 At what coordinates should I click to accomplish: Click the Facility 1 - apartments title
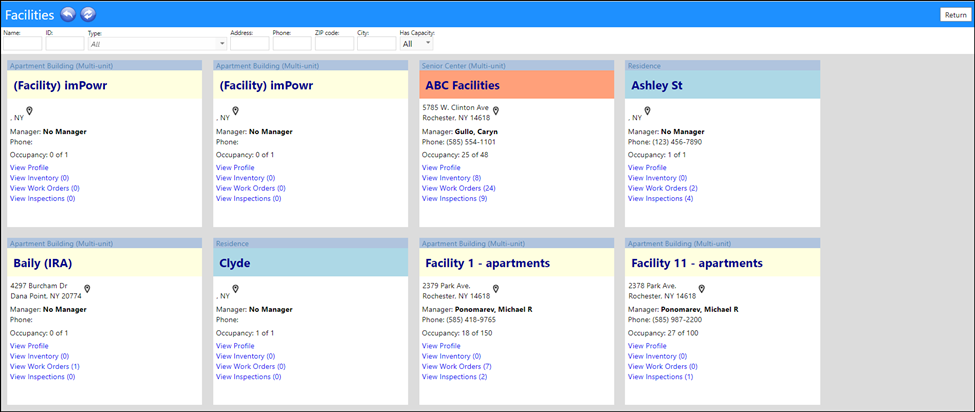click(488, 263)
